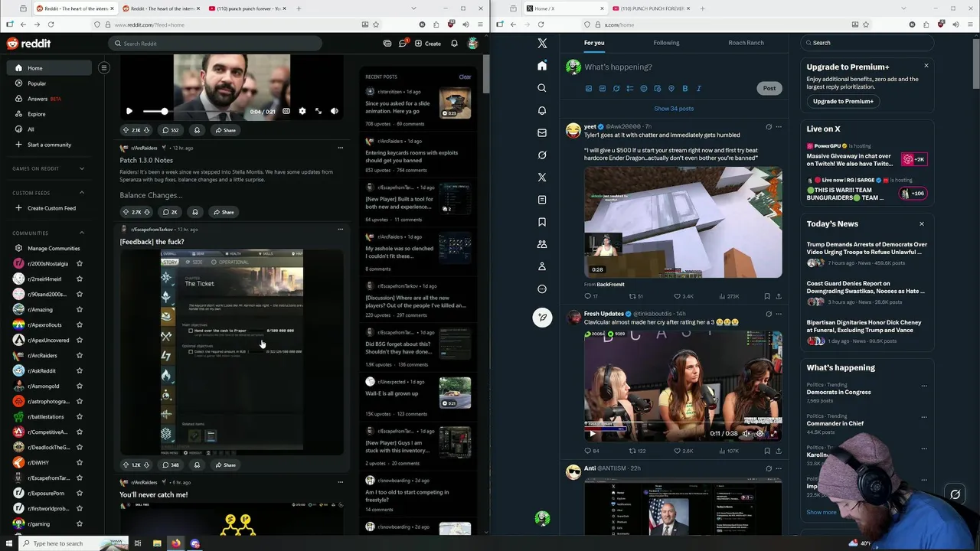Screen dimensions: 980x551
Task: Open options menu on Patch 1.3.0 Notes post
Action: pyautogui.click(x=341, y=148)
